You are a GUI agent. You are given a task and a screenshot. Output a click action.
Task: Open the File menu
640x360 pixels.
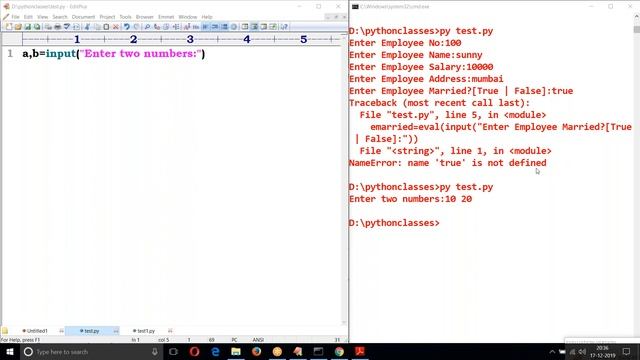click(x=16, y=17)
